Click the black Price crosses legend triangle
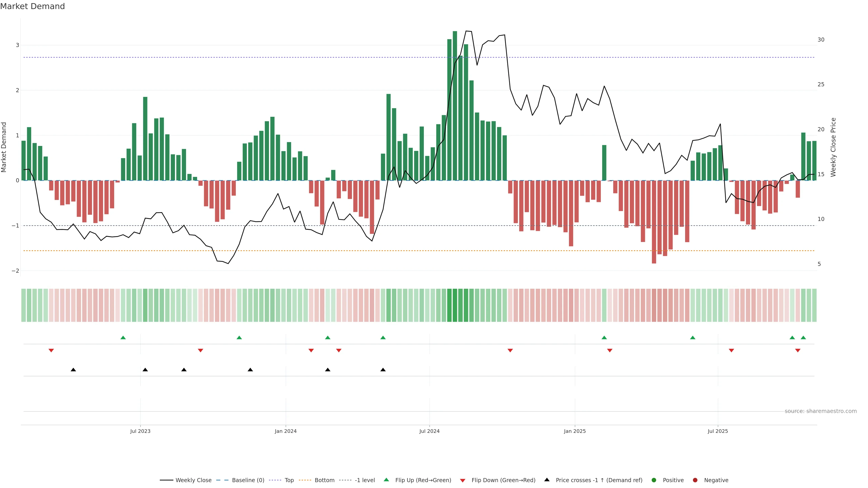The height and width of the screenshot is (488, 868). click(x=547, y=480)
